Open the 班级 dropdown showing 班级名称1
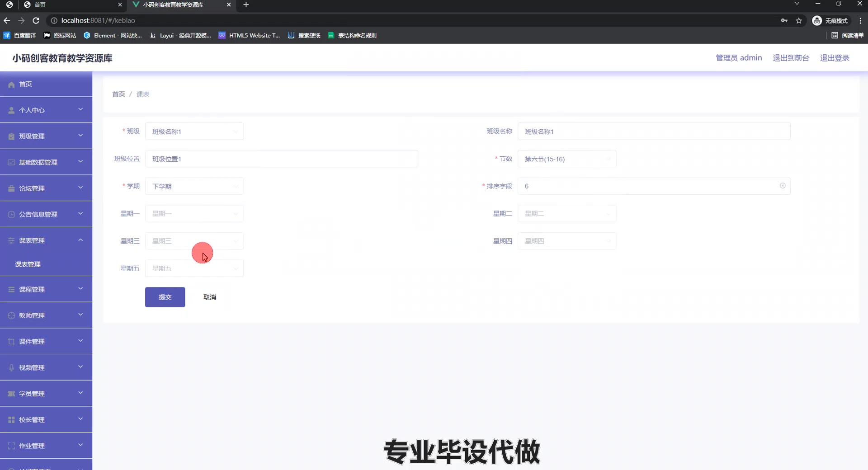868x470 pixels. 194,132
